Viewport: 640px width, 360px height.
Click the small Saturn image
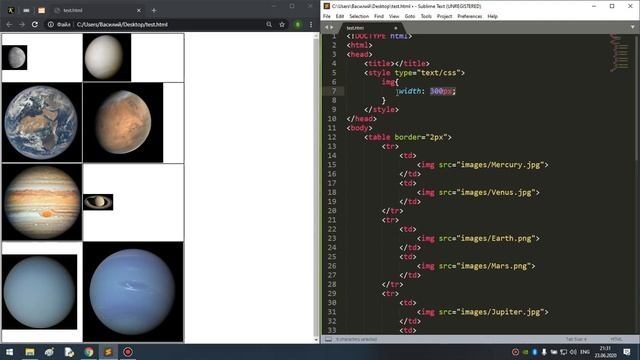pyautogui.click(x=98, y=202)
